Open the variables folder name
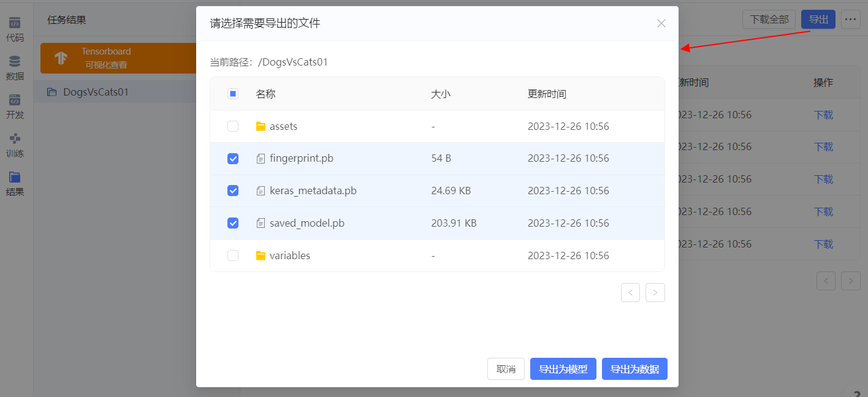868x397 pixels. point(290,255)
